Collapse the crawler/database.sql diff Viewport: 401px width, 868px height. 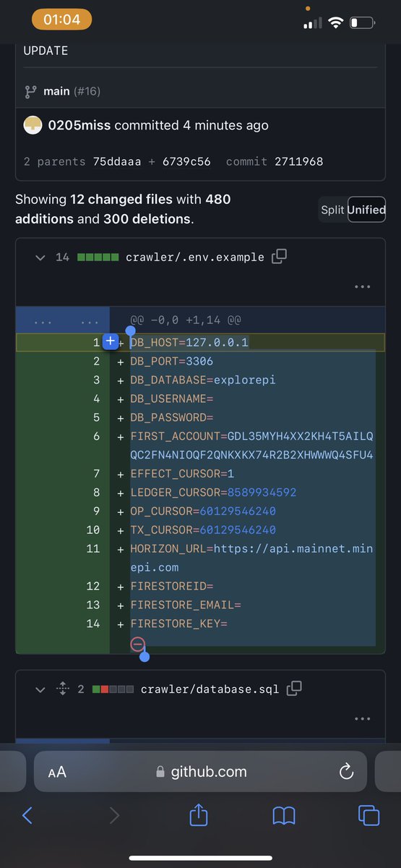40,689
